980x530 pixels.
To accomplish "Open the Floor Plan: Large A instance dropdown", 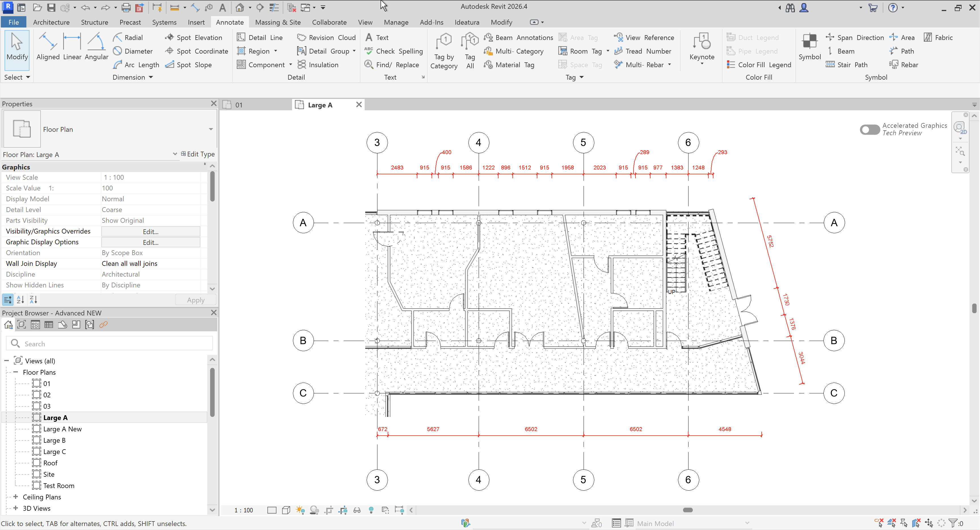I will coord(175,154).
